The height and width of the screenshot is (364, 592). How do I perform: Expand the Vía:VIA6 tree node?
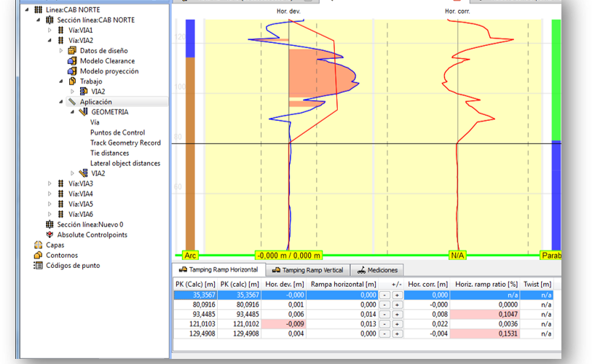[x=50, y=215]
